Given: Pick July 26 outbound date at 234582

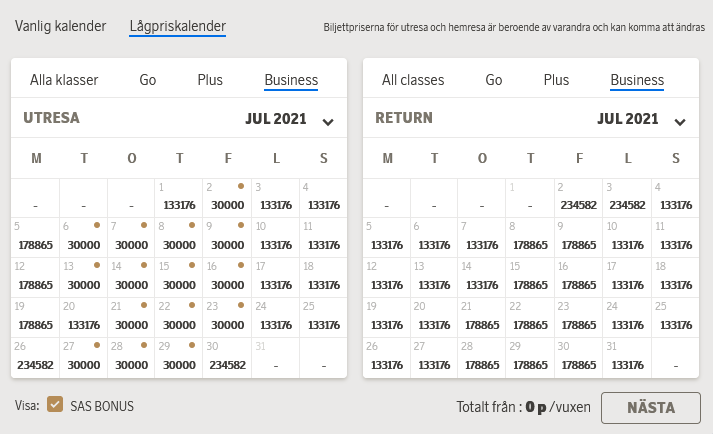Looking at the screenshot, I should [x=35, y=356].
